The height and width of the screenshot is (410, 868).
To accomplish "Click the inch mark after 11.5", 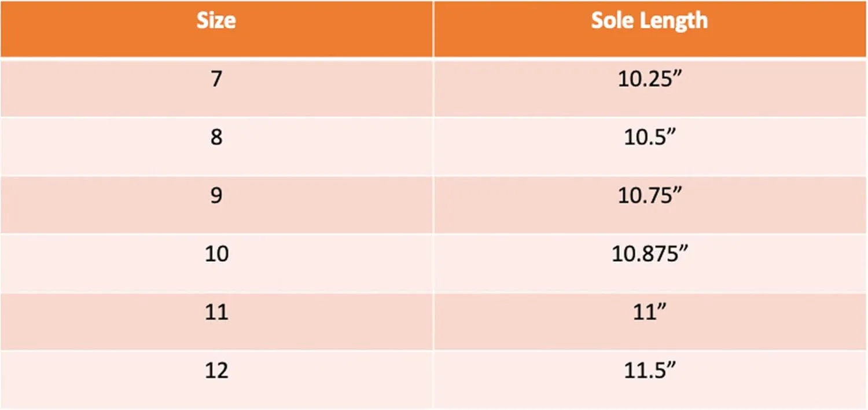I will 673,366.
